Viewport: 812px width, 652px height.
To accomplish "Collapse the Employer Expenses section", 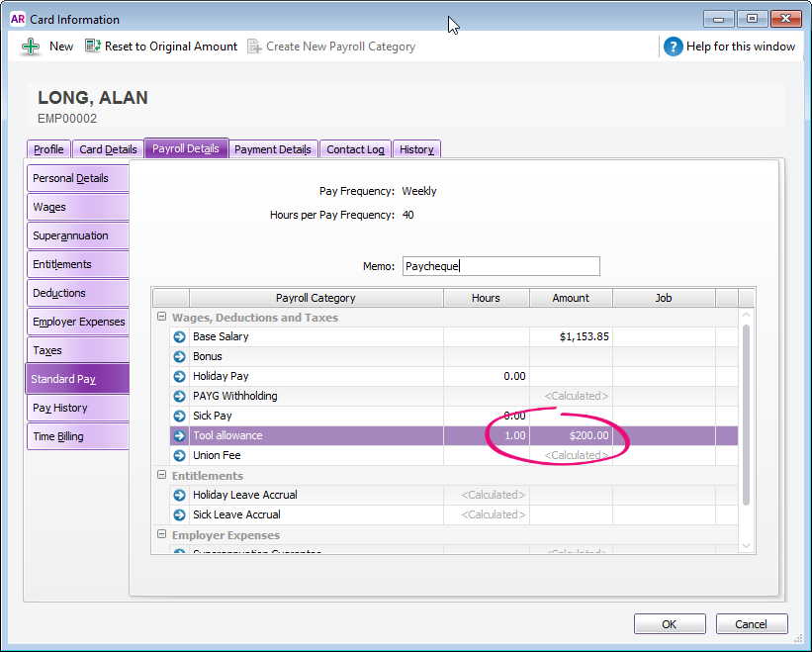I will (x=160, y=534).
